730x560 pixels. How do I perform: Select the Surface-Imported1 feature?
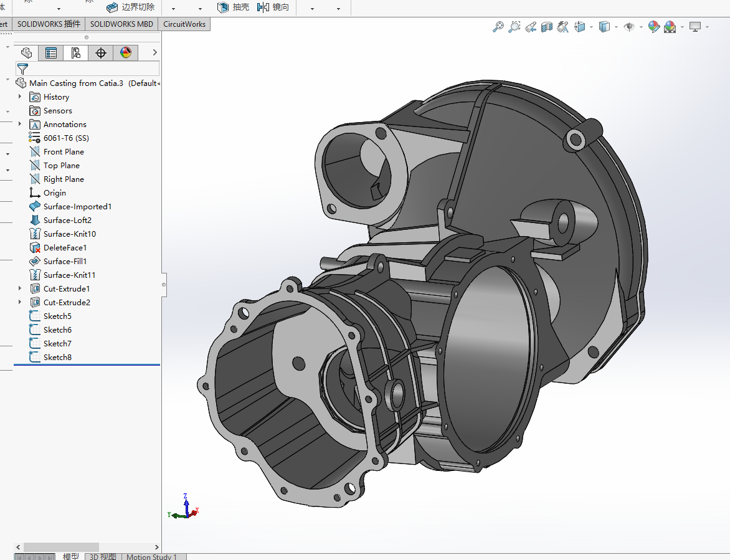(x=77, y=206)
